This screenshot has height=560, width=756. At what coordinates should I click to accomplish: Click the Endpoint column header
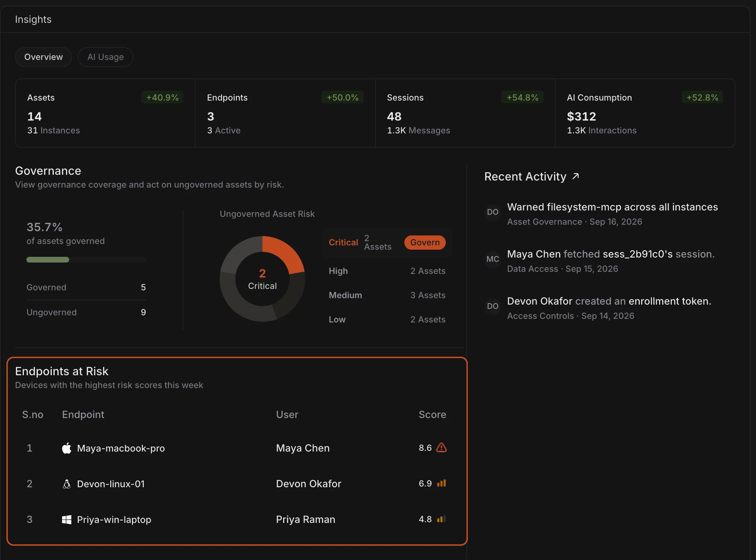(x=83, y=414)
